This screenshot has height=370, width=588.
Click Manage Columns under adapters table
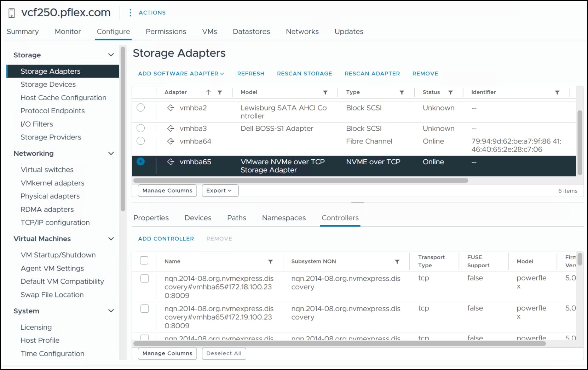tap(167, 190)
